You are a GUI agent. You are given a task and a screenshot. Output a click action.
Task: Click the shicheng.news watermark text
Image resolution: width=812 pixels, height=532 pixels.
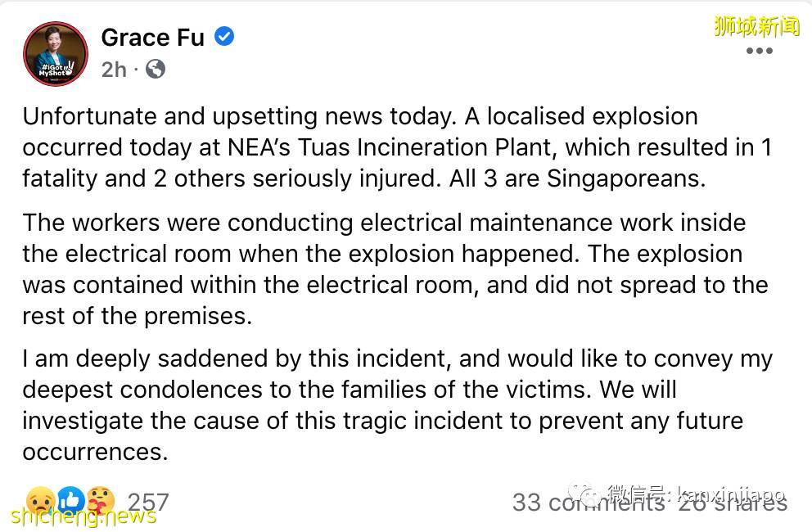point(82,517)
